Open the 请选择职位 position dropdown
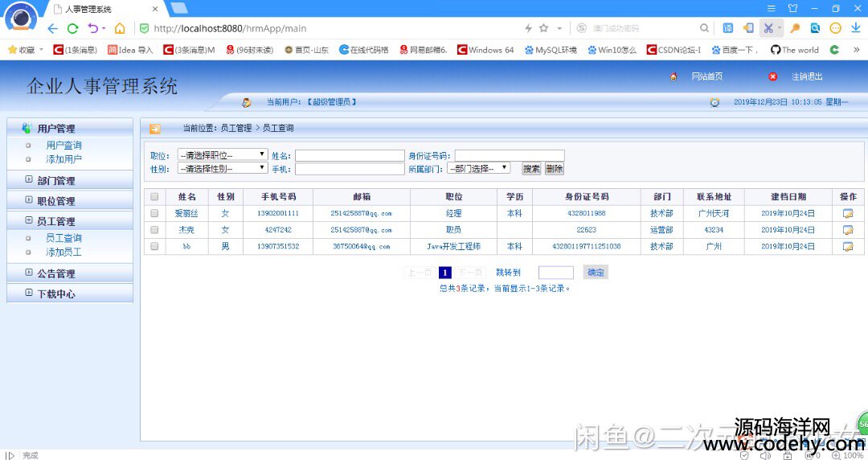Image resolution: width=868 pixels, height=460 pixels. [x=223, y=154]
